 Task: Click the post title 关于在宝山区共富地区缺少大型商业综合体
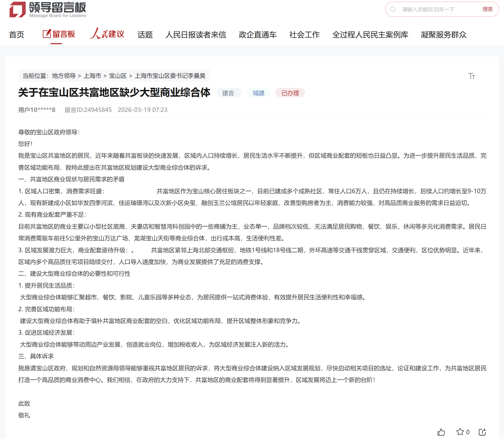[114, 92]
